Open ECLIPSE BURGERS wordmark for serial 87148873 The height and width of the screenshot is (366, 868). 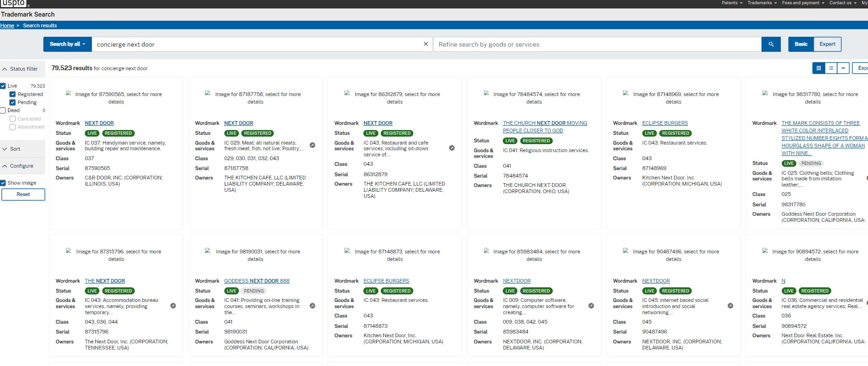[386, 281]
